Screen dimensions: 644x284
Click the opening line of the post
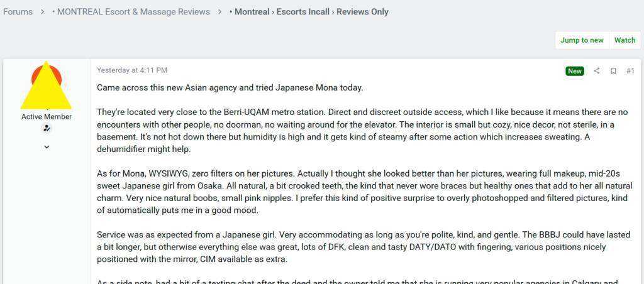[x=230, y=87]
